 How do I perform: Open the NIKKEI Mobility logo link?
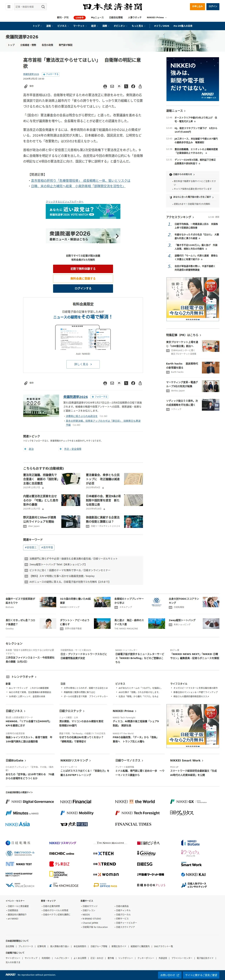pyautogui.click(x=77, y=813)
